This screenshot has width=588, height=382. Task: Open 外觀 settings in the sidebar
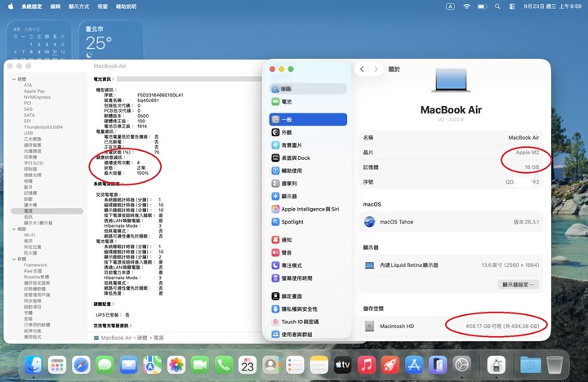coord(308,132)
